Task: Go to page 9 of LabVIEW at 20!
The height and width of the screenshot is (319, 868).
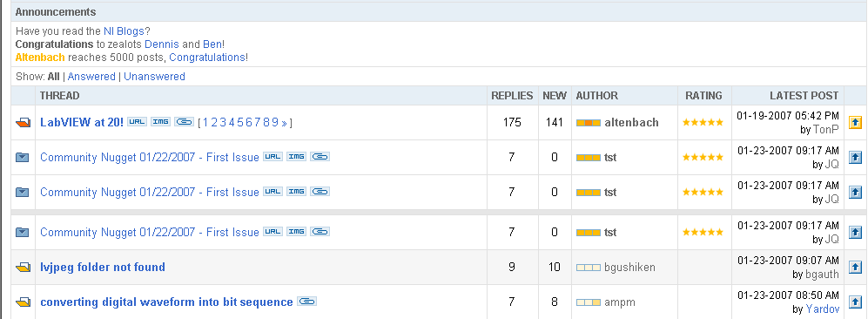Action: (276, 122)
